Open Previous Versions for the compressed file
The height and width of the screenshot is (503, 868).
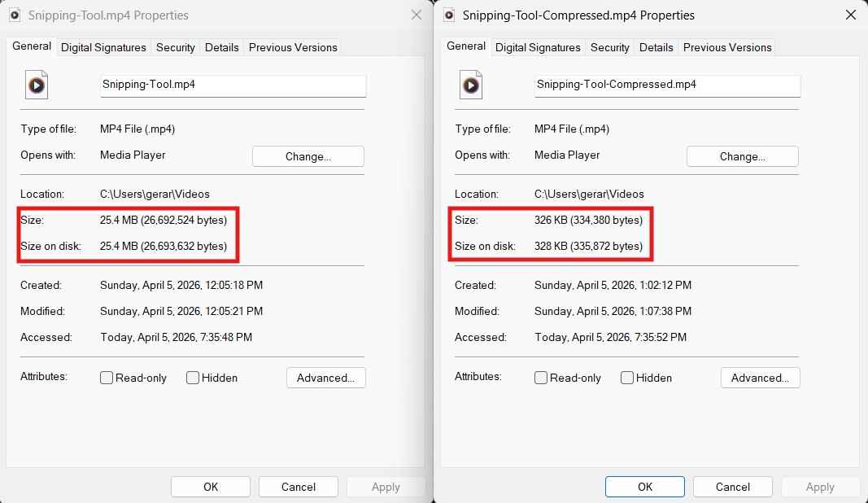(x=727, y=47)
